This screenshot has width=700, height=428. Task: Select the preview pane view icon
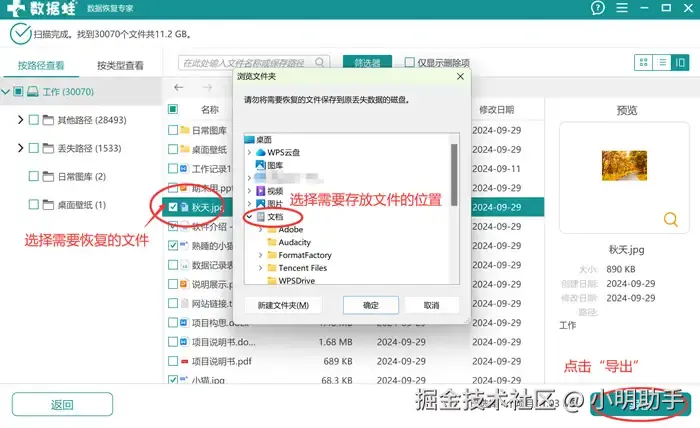point(680,62)
